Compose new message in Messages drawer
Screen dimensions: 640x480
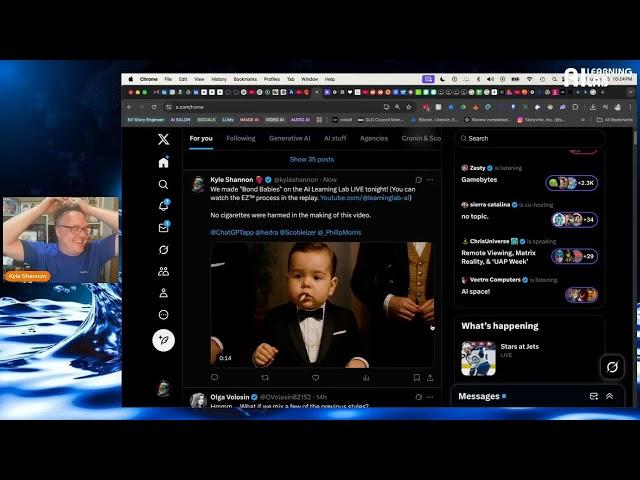pos(594,396)
